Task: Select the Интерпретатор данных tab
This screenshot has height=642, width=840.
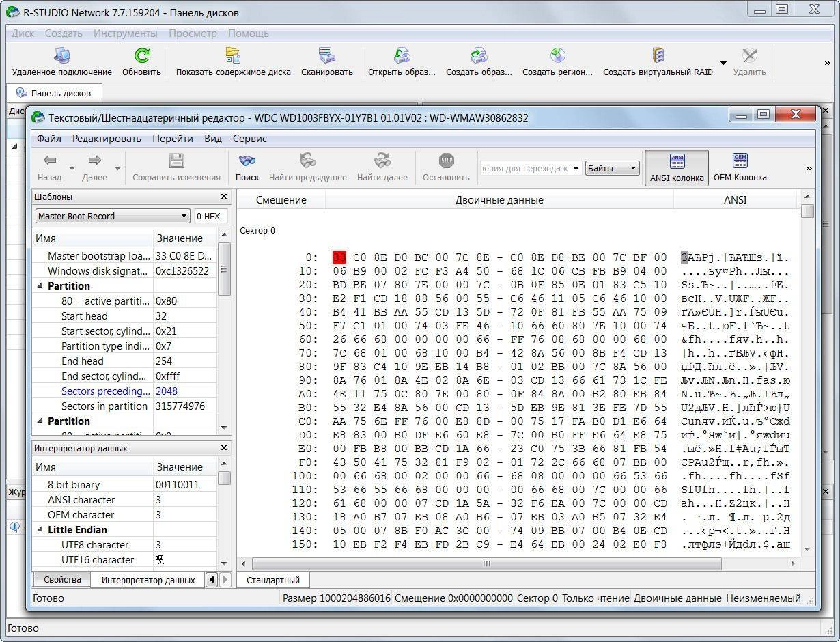Action: tap(148, 580)
